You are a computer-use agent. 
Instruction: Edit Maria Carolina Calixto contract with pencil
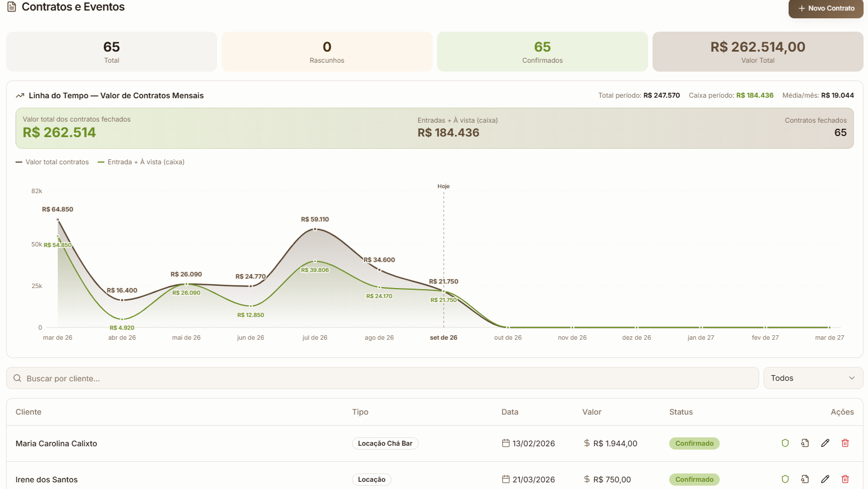pos(825,443)
